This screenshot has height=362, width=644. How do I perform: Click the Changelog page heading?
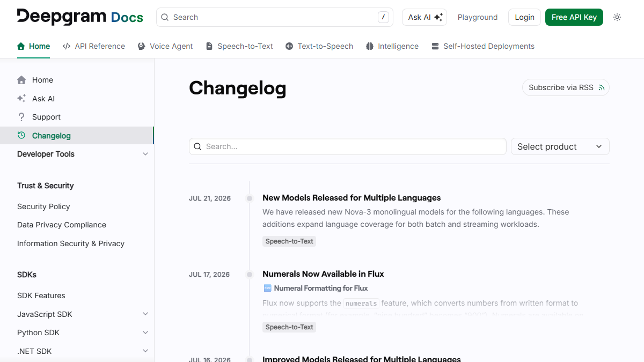[x=238, y=88]
